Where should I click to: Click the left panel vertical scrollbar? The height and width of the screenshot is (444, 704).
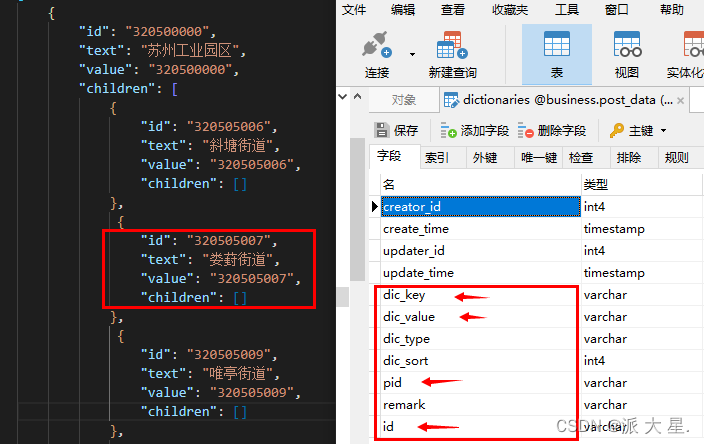pos(357,209)
